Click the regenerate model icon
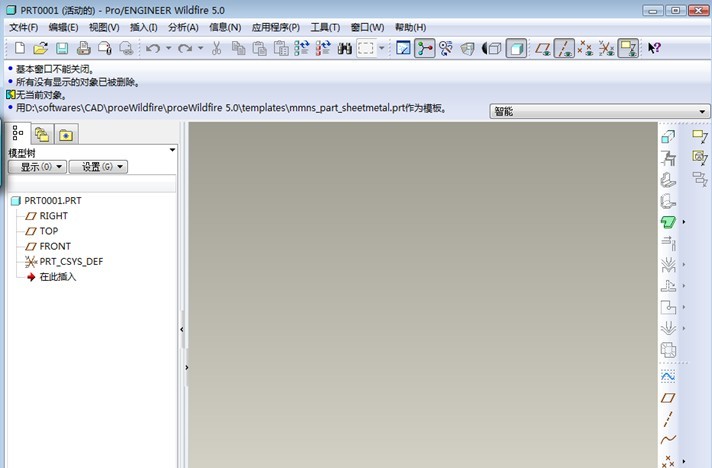 [302, 48]
